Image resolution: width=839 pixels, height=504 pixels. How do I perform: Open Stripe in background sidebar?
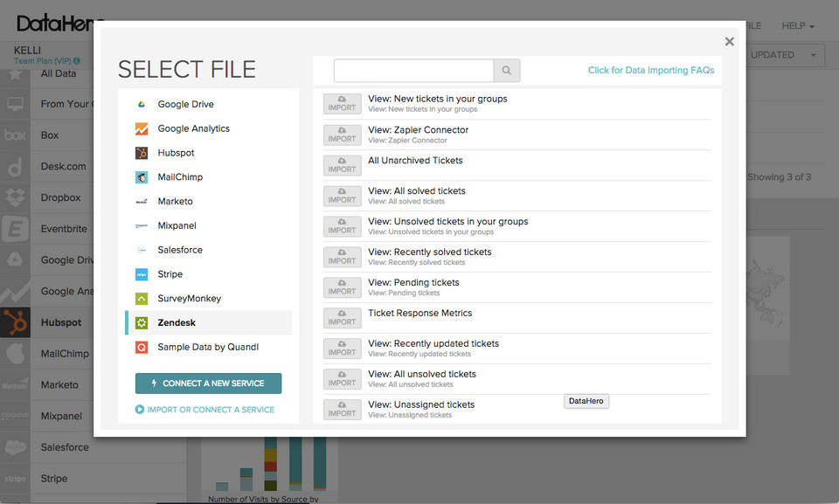54,479
